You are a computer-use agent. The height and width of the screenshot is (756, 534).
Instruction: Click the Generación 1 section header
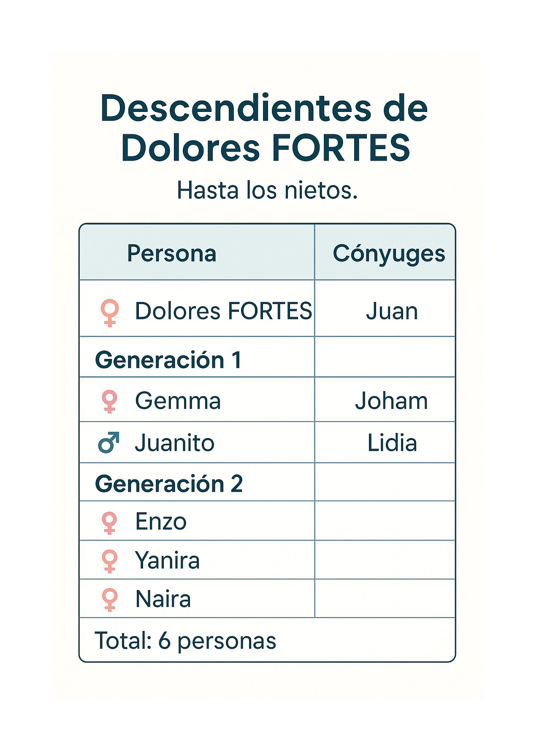coord(168,360)
